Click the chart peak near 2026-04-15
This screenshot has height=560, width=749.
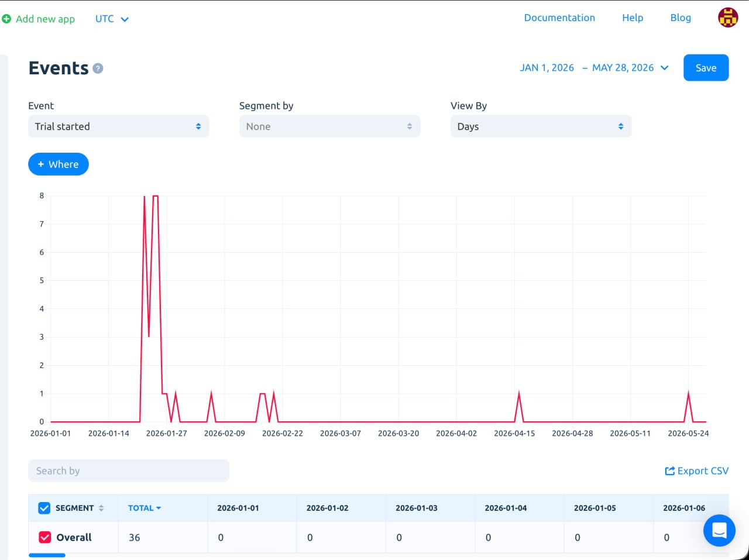[519, 394]
